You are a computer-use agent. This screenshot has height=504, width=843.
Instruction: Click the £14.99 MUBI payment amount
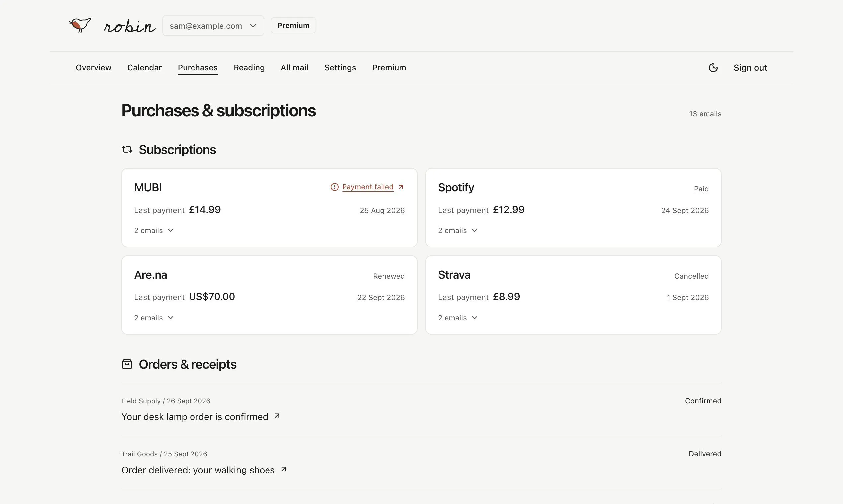click(x=205, y=210)
